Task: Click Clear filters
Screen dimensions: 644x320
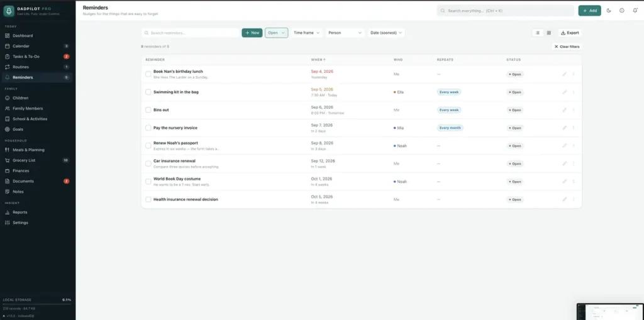Action: [567, 47]
